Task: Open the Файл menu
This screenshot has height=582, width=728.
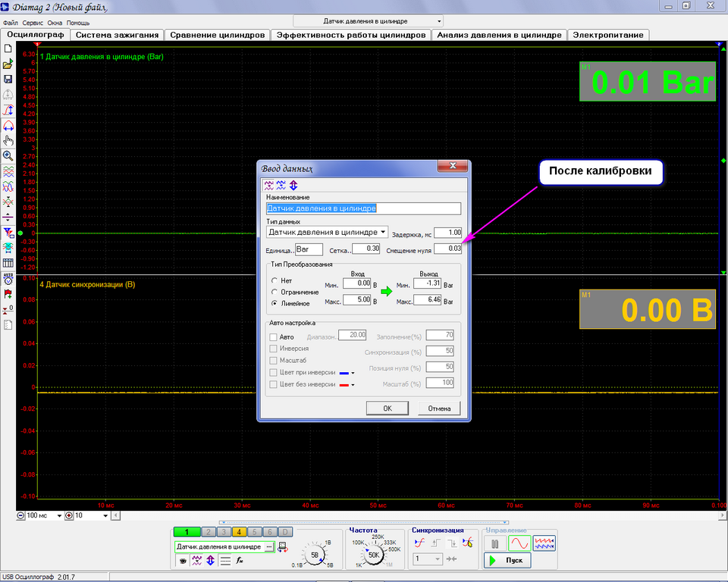Action: coord(10,23)
